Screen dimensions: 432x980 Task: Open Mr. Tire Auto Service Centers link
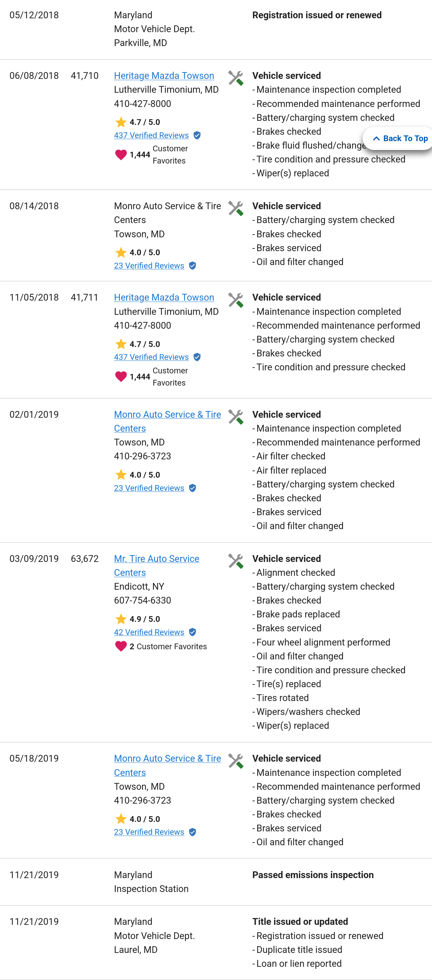[156, 559]
